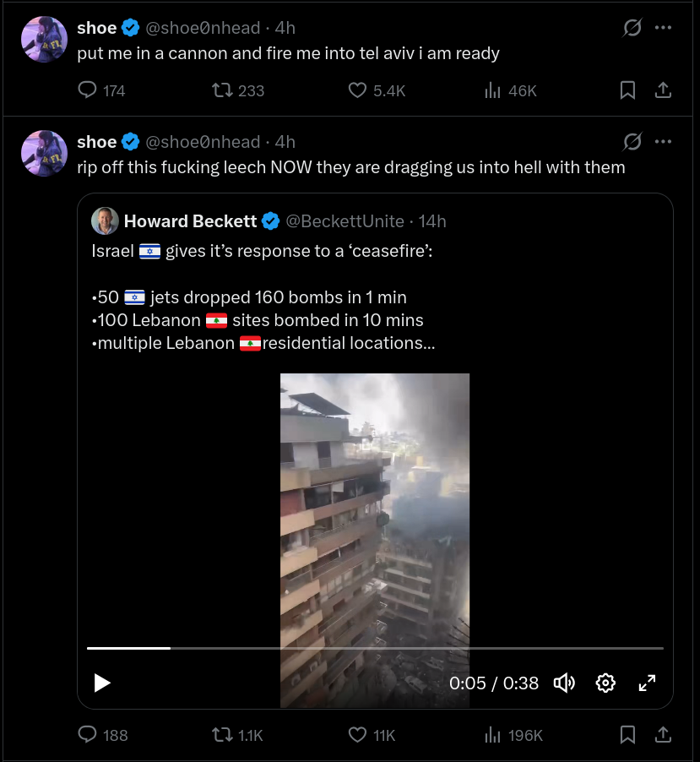Expand video to fullscreen
Image resolution: width=700 pixels, height=762 pixels.
pos(647,683)
